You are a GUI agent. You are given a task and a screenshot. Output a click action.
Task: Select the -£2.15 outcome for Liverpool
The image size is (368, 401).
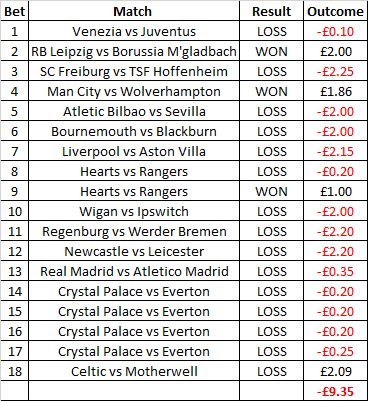(x=336, y=151)
